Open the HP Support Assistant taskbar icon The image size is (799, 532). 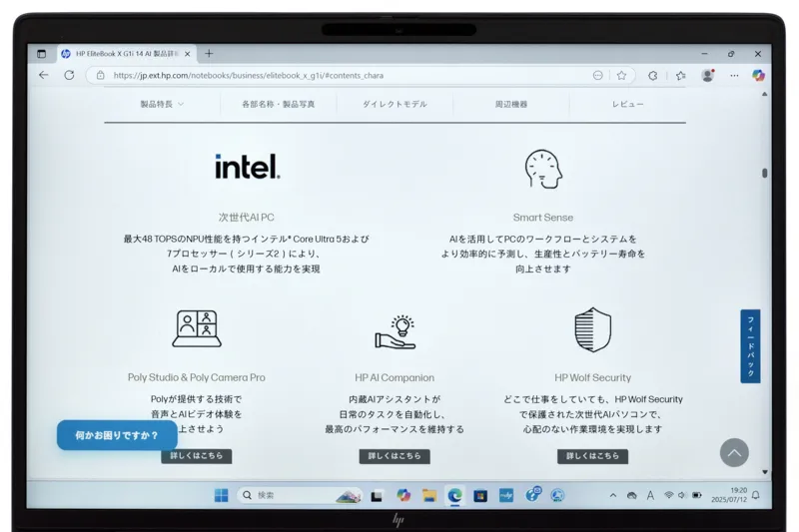[532, 494]
